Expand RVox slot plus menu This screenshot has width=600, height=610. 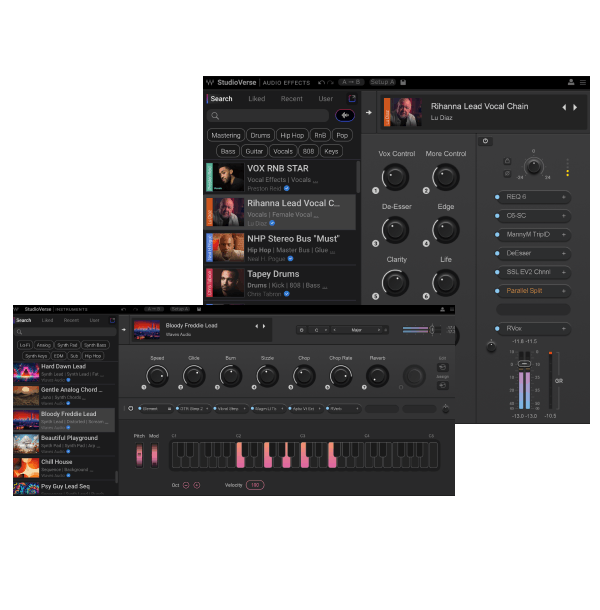(563, 329)
